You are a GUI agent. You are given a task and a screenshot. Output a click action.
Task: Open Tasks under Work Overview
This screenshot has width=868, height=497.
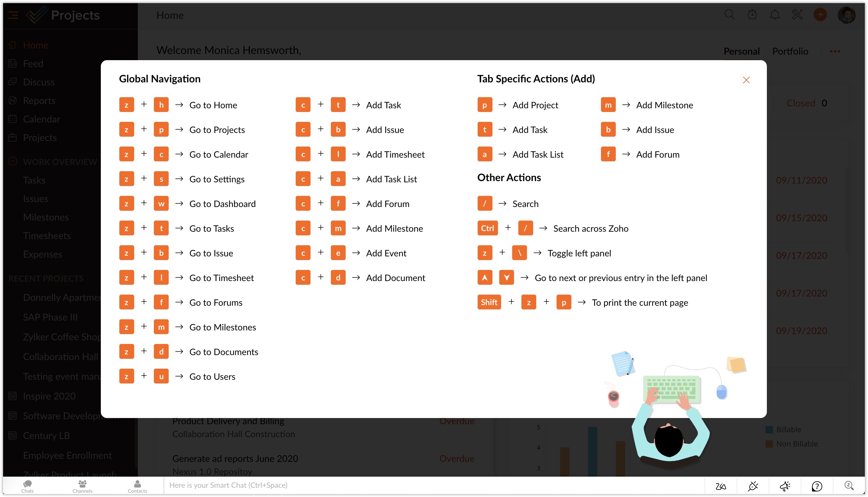[34, 180]
